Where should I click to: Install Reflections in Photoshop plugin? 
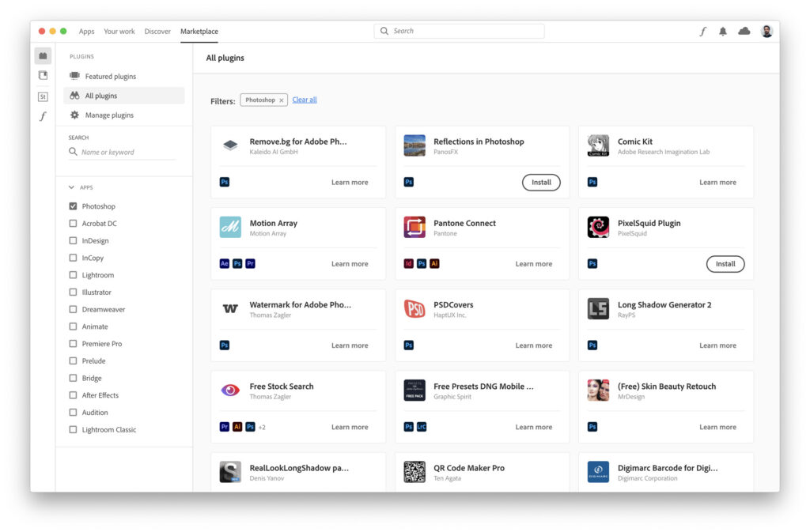[541, 182]
